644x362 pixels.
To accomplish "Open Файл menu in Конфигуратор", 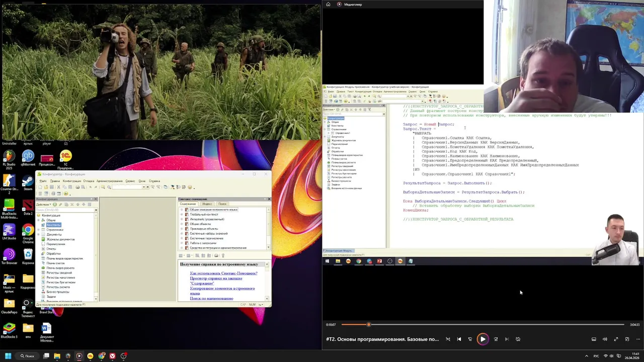I will 43,181.
